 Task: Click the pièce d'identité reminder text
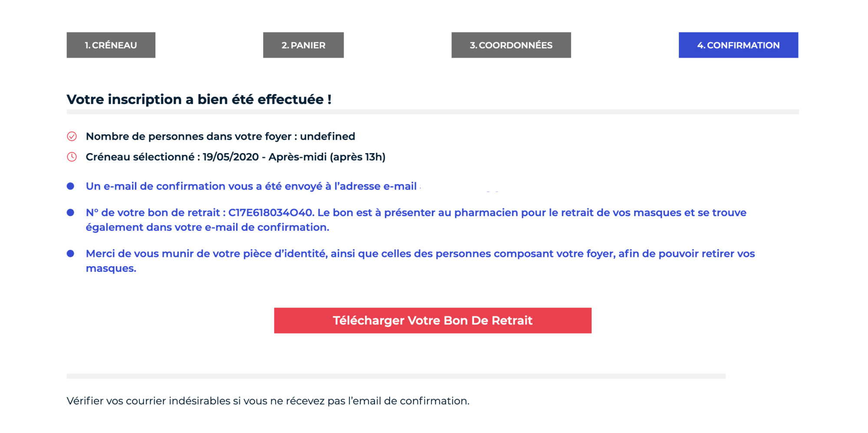click(420, 261)
